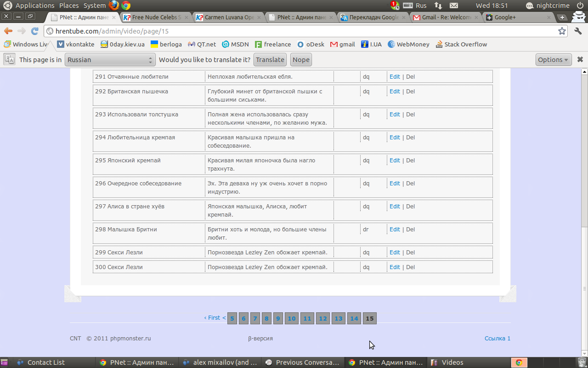Open the Ссылка 1 footer link
The width and height of the screenshot is (588, 368).
point(498,339)
